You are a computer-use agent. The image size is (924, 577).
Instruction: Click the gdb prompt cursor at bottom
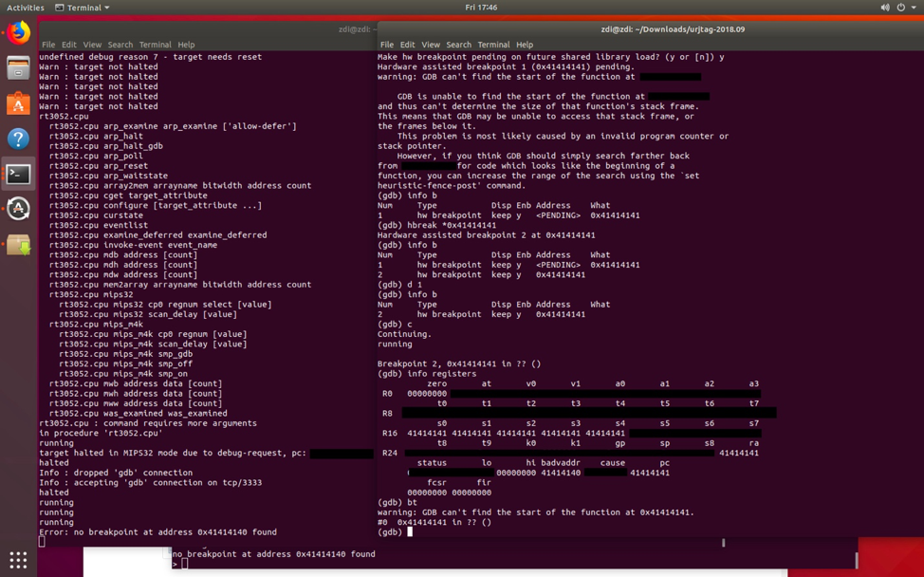coord(410,531)
